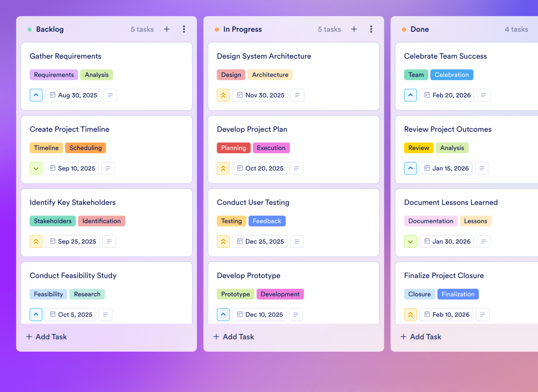Select the Done column header

coord(419,29)
